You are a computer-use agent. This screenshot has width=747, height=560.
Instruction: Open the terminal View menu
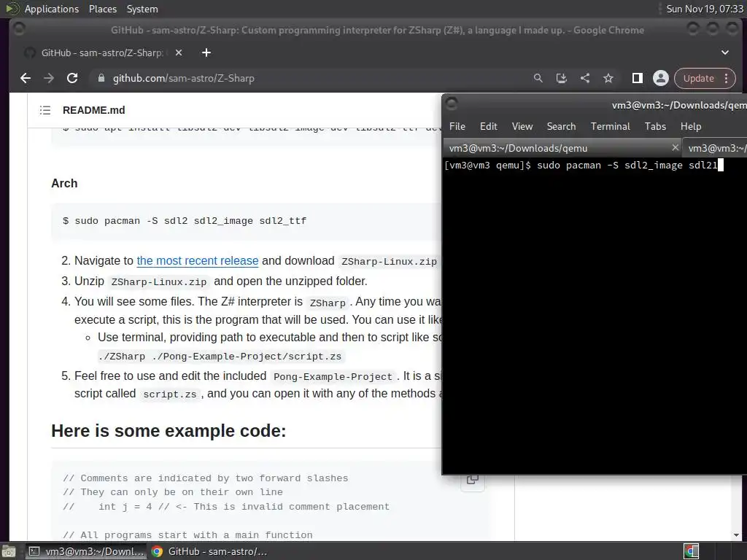tap(522, 126)
